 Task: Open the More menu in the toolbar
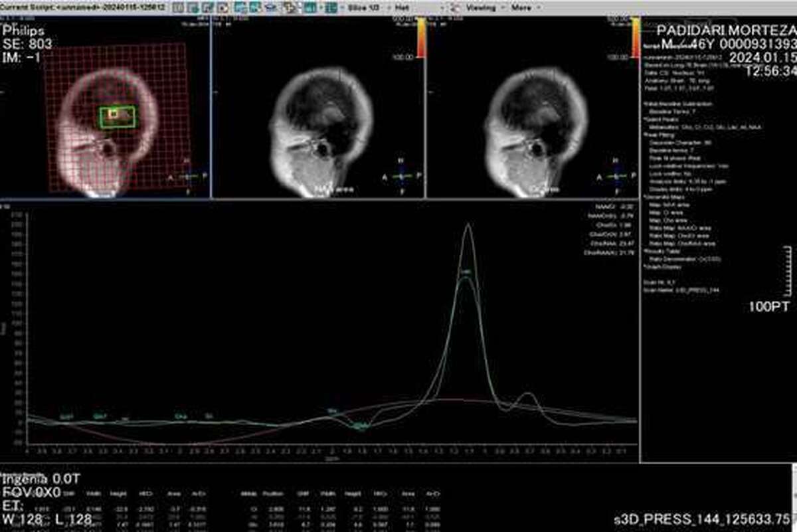coord(524,8)
